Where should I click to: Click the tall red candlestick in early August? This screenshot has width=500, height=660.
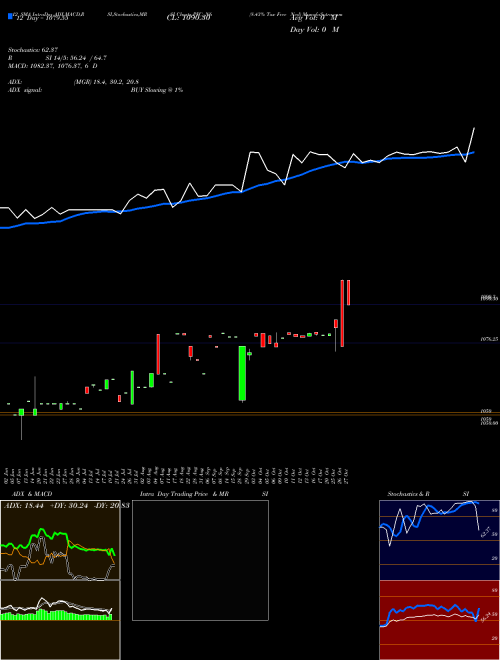[x=158, y=354]
